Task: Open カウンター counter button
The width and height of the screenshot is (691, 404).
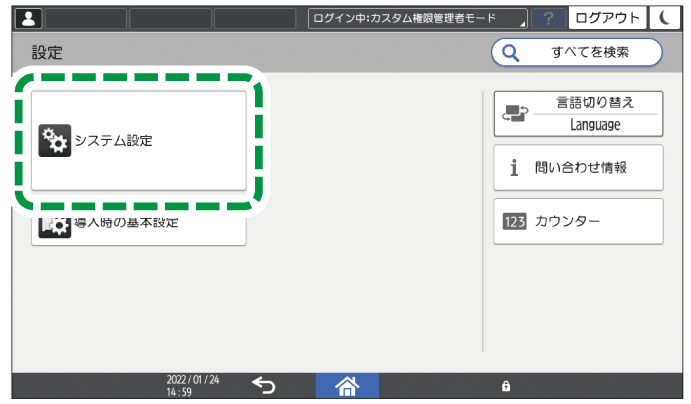Action: tap(578, 221)
